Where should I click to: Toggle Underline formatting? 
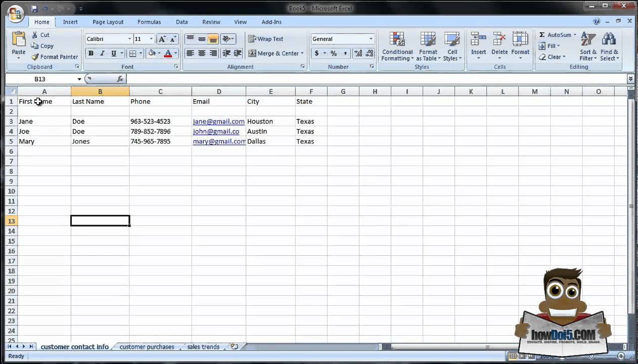(x=114, y=53)
